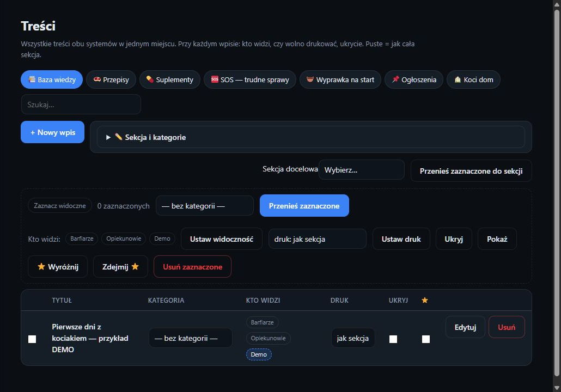Toggle the row's highlighted Demo chip
The image size is (561, 392).
tap(259, 354)
